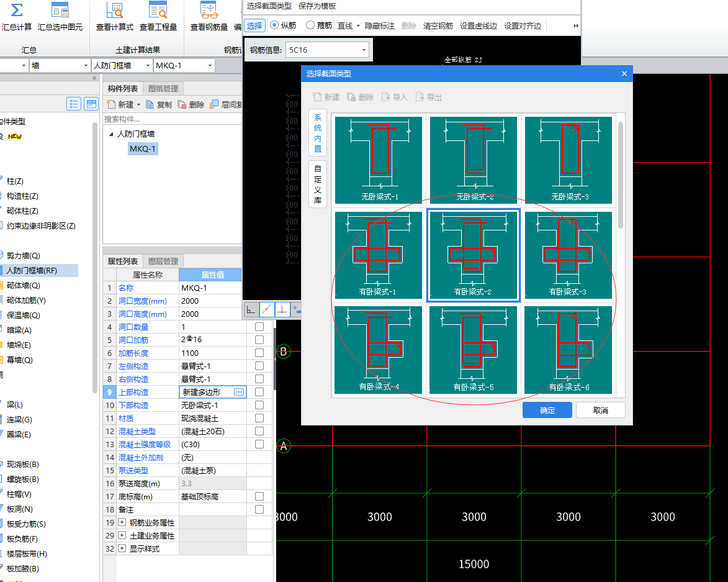Image resolution: width=728 pixels, height=582 pixels.
Task: Tick checkbox for 洞口加筋 row
Action: point(259,340)
